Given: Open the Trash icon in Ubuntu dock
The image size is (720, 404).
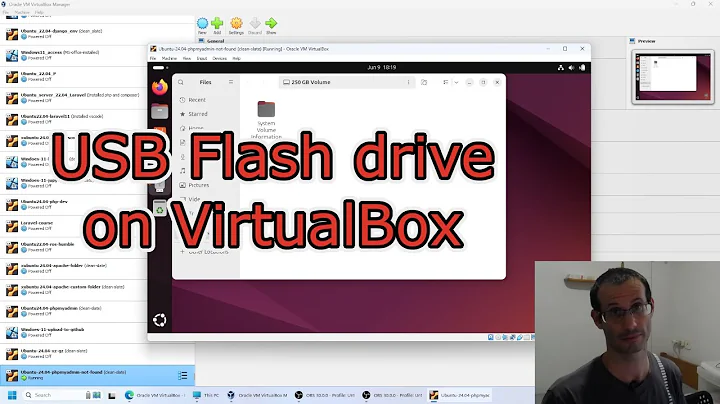Looking at the screenshot, I should (160, 209).
